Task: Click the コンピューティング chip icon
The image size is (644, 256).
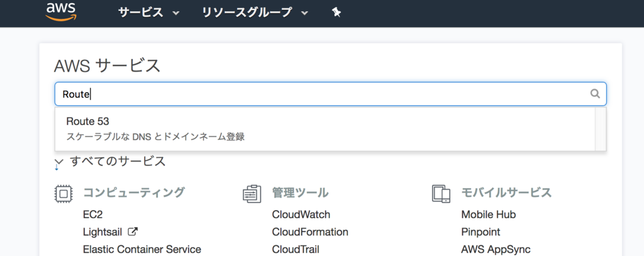Action: click(64, 194)
